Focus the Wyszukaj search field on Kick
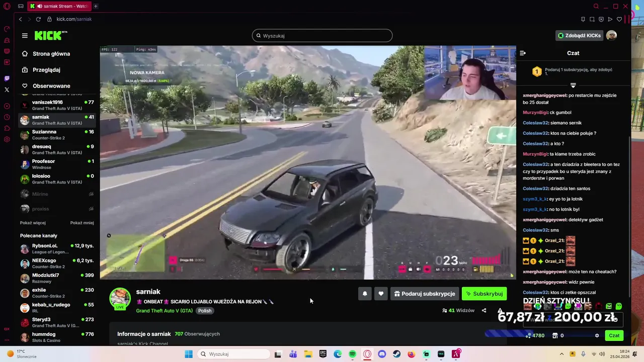Screen dimensions: 644x362 click(322, 36)
